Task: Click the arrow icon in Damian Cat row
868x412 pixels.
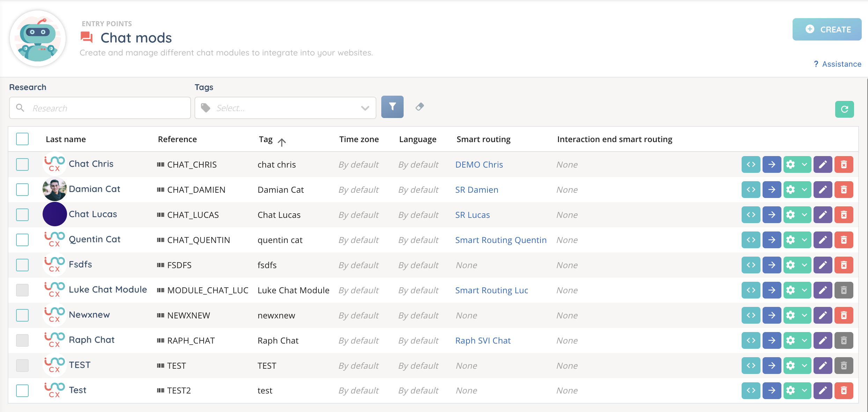Action: click(772, 190)
